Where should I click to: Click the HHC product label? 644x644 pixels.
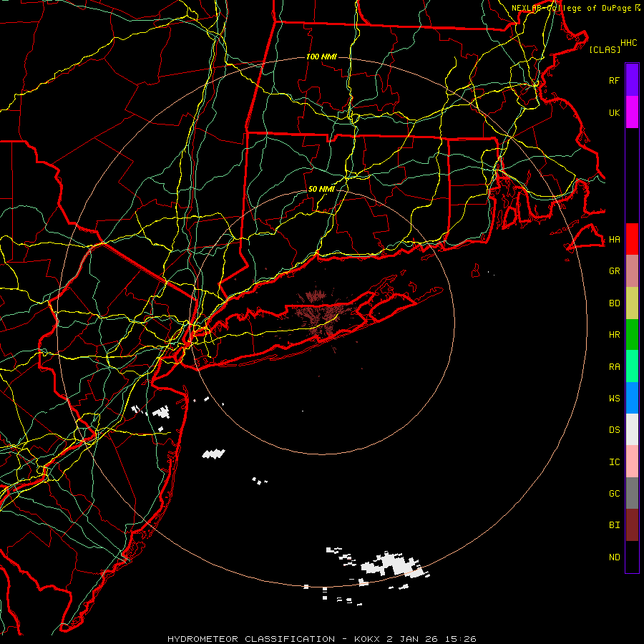coord(629,43)
